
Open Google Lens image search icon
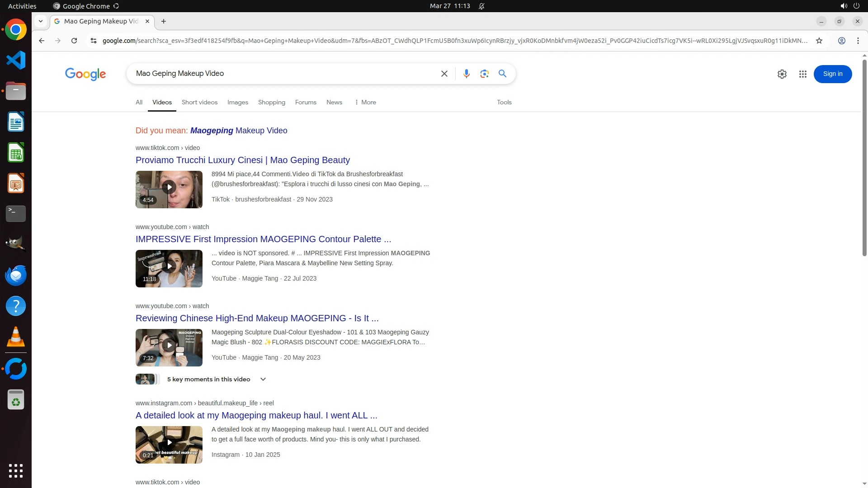coord(484,74)
